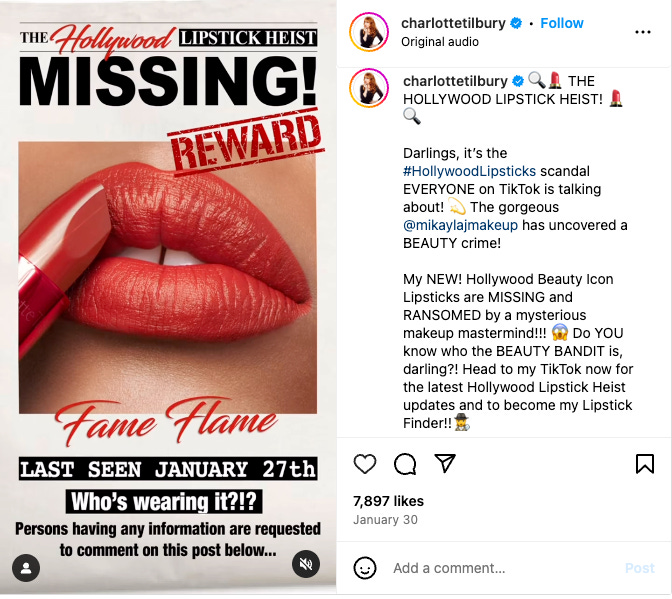Viewport: 672px width, 599px height.
Task: Follow the charlottetilbury account
Action: tap(562, 23)
